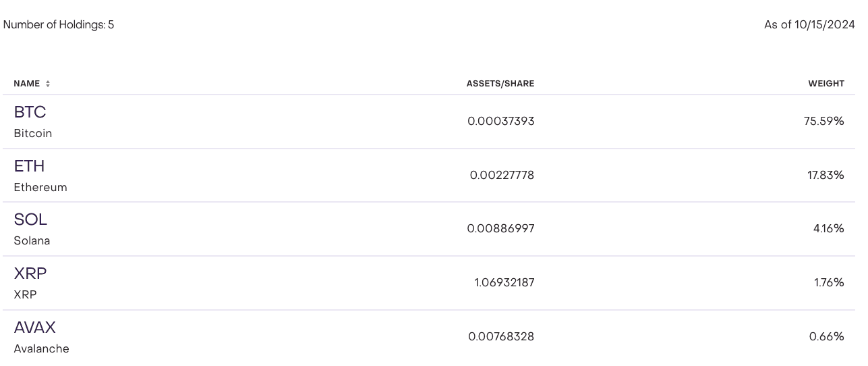This screenshot has height=366, width=868.
Task: Select Ethereum's 17.83% weight value
Action: [826, 176]
